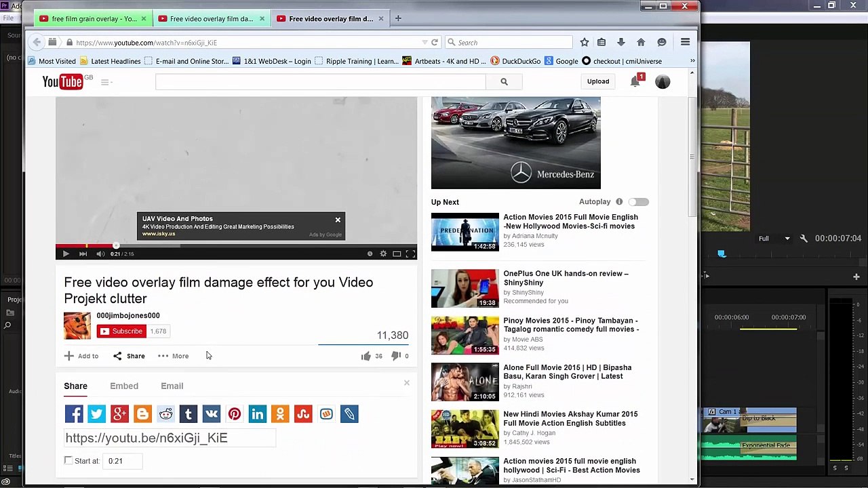
Task: Open 'Alone Full Movie 2015' video link
Action: click(567, 371)
